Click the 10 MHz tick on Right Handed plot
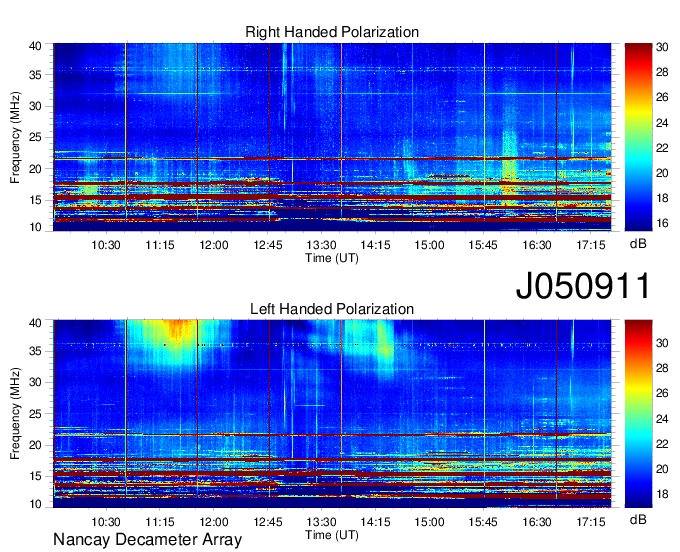The width and height of the screenshot is (680, 552). click(36, 227)
